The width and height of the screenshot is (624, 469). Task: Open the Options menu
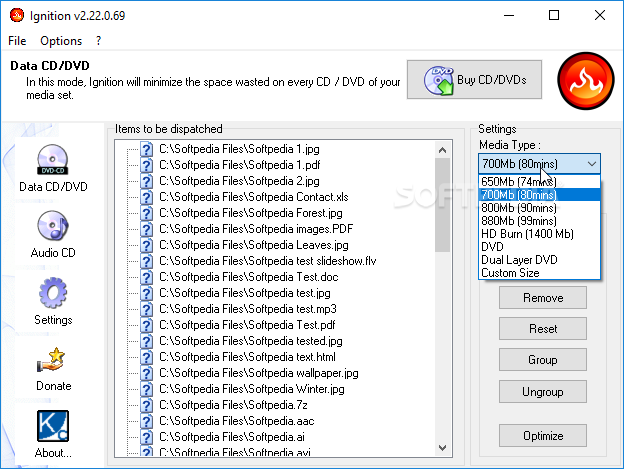pos(61,41)
